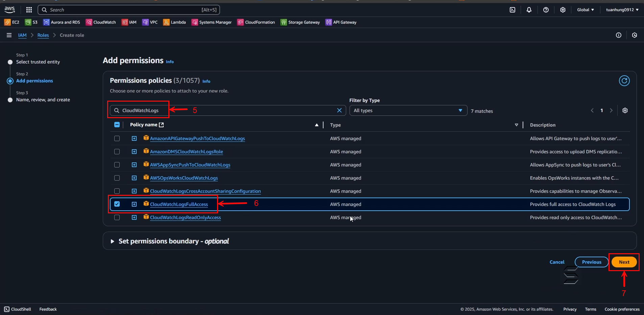Open Systems Manager shortcut
The height and width of the screenshot is (315, 644).
tap(212, 22)
